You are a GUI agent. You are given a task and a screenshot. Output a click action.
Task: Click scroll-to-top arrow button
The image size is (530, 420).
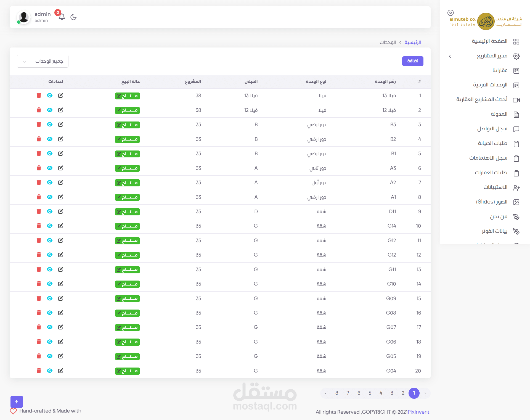17,401
